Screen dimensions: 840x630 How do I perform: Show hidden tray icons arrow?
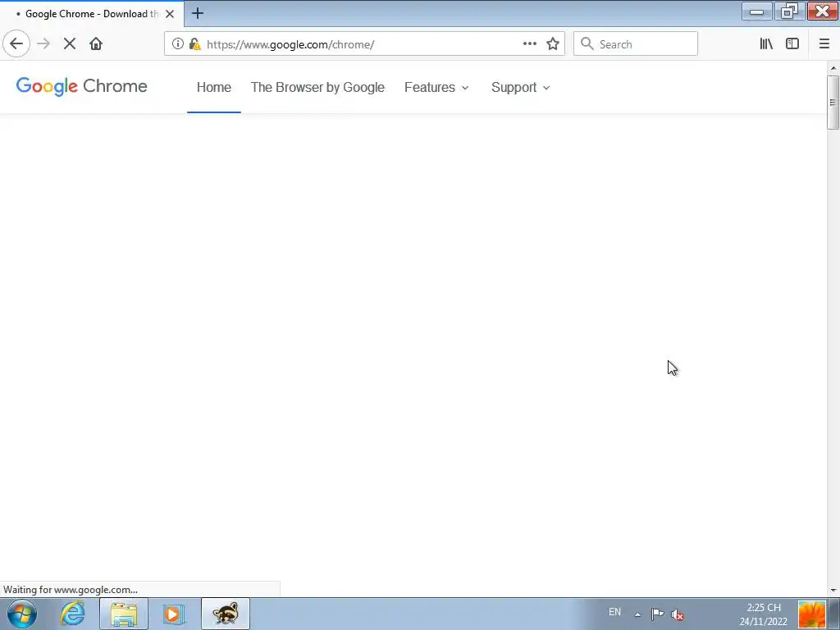point(637,614)
